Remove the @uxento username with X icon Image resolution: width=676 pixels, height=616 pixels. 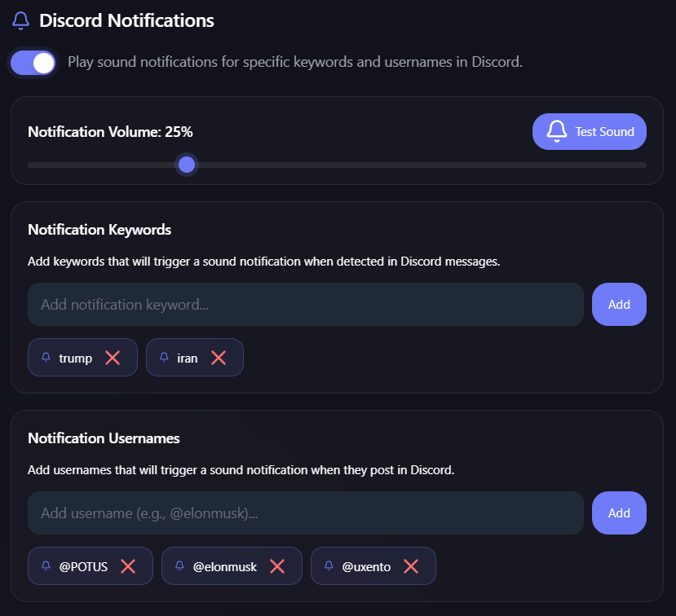pos(411,566)
